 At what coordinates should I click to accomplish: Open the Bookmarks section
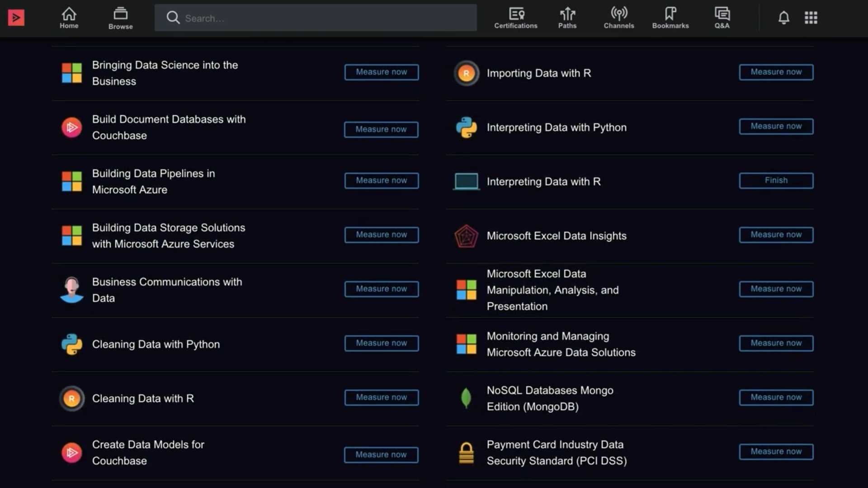(670, 18)
